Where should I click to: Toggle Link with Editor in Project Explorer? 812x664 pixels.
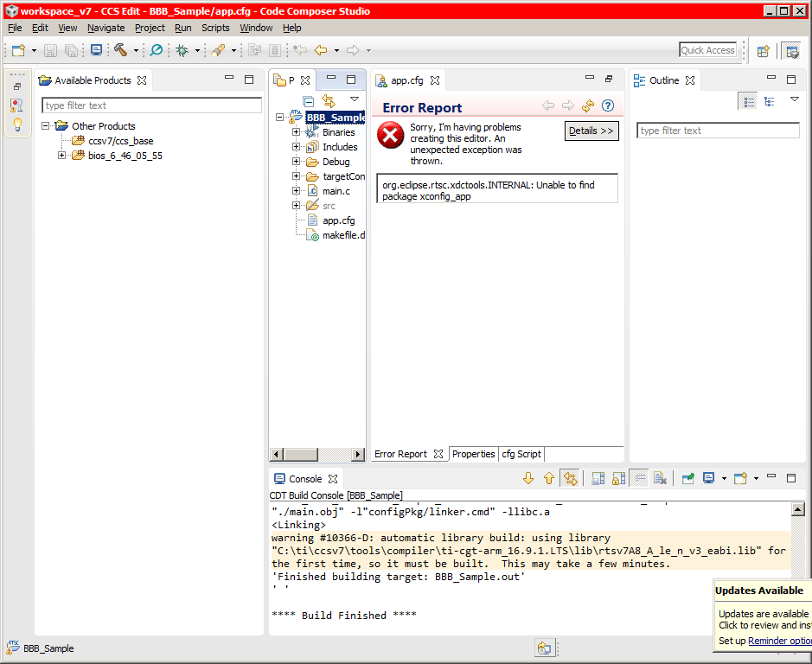[329, 101]
